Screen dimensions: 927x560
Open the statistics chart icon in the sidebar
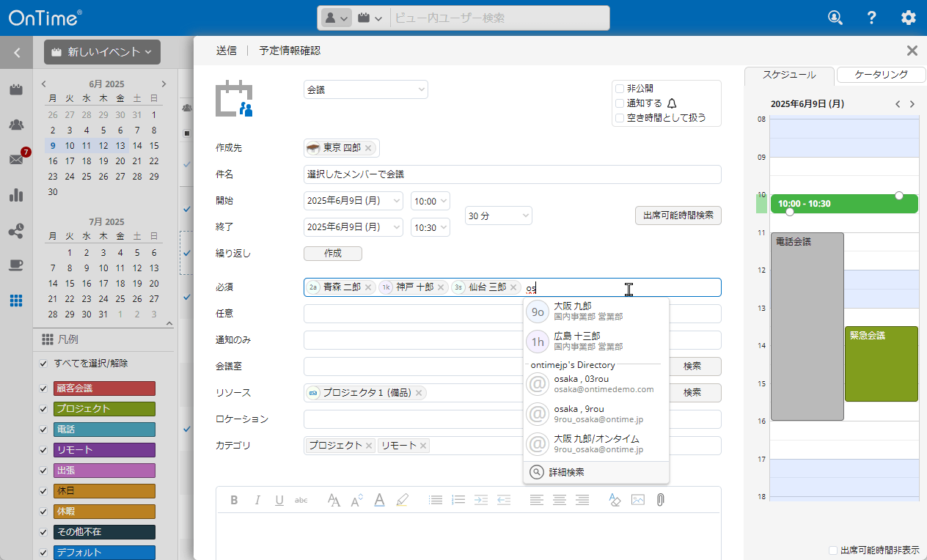point(16,196)
